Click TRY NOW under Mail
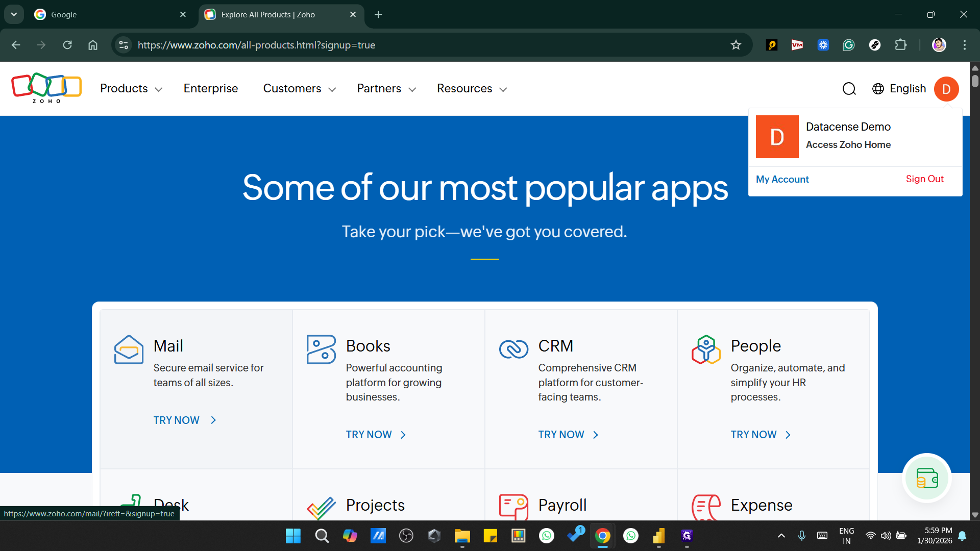This screenshot has height=551, width=980. pos(176,420)
